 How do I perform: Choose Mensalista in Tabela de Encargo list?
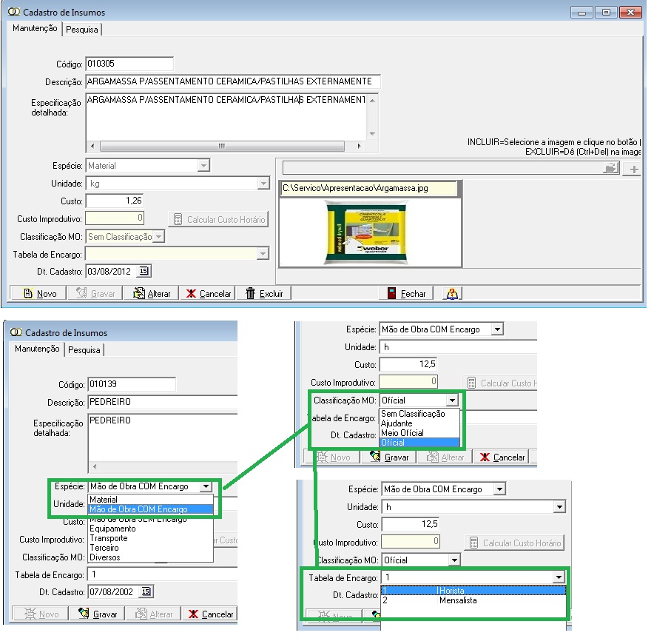[x=457, y=600]
